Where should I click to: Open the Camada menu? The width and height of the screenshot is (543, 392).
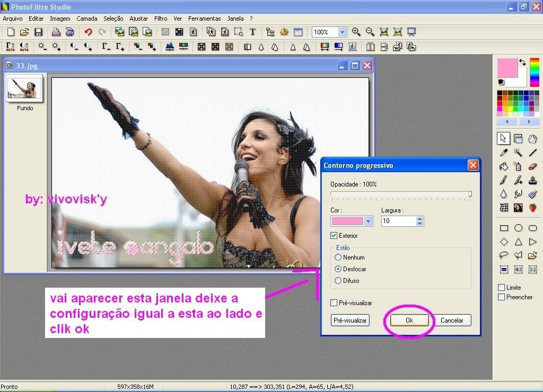coord(86,19)
